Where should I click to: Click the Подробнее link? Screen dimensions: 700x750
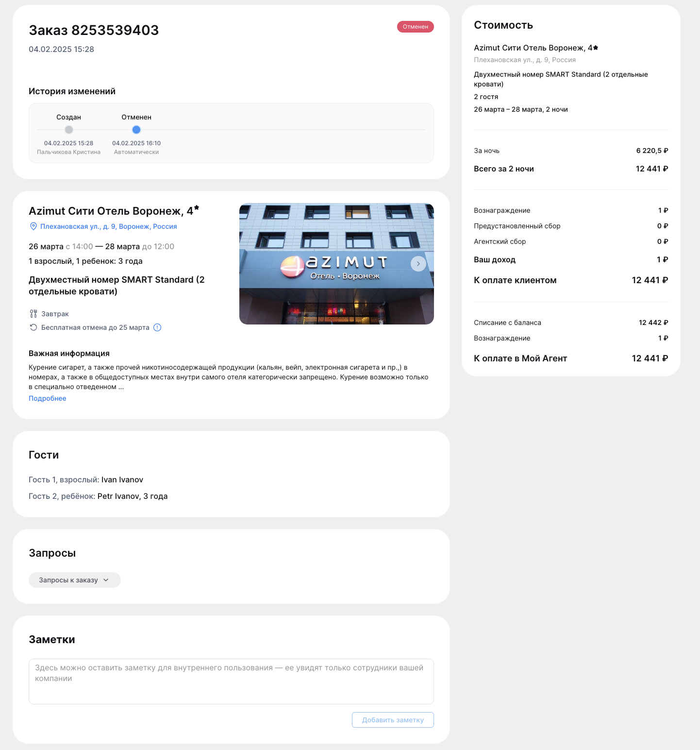coord(48,398)
